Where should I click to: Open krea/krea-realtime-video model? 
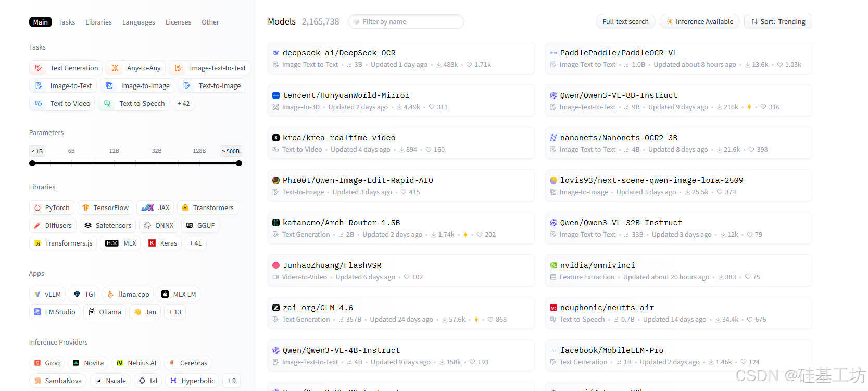(401, 143)
